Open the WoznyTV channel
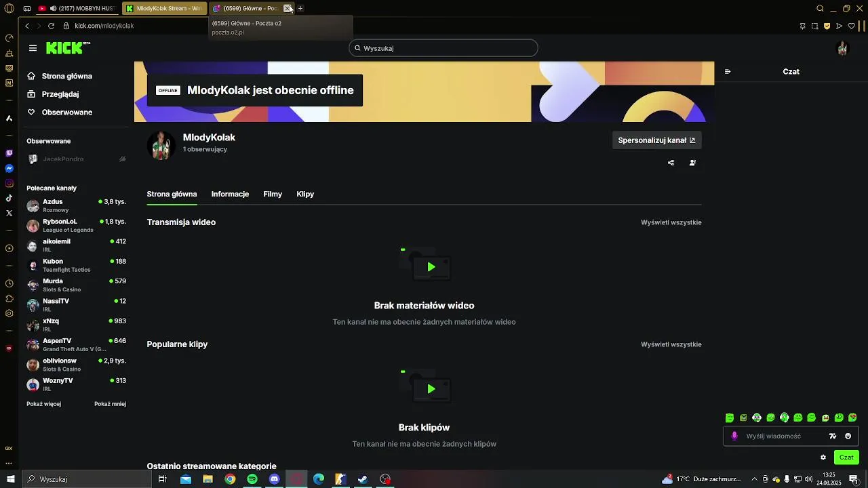868x488 pixels. point(76,385)
